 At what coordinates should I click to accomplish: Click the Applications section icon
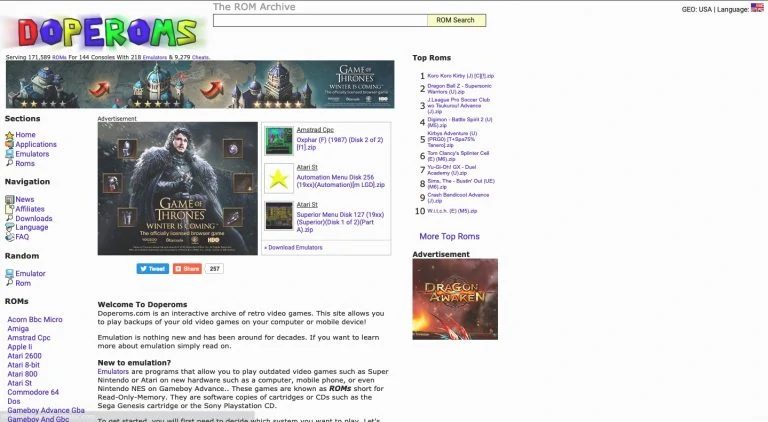point(9,144)
